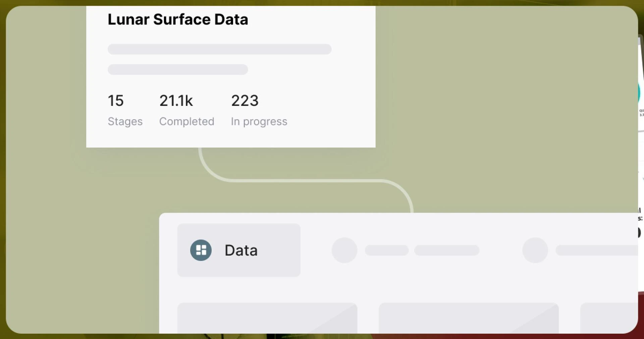Select the Data button

pos(239,250)
